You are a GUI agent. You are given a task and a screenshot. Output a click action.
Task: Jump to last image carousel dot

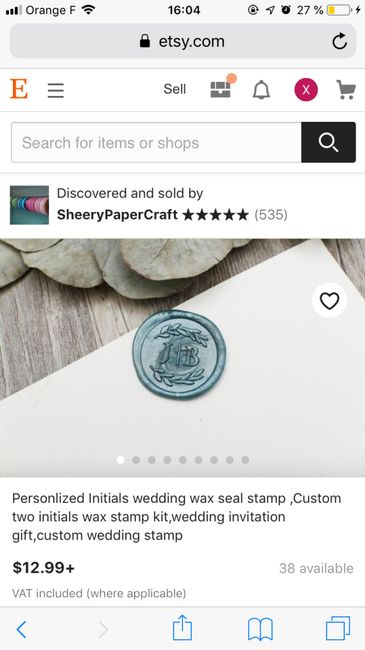(x=245, y=460)
